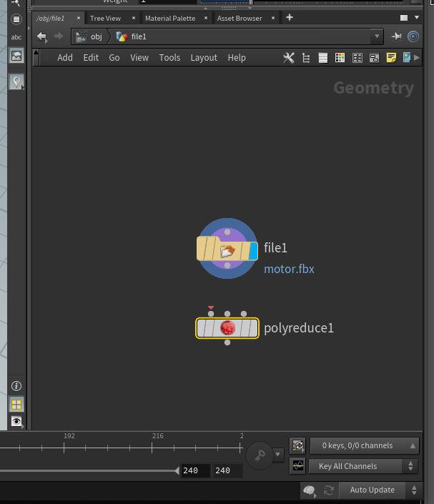Screen dimensions: 434x504
Task: Click the pin pane icon
Action: pyautogui.click(x=397, y=36)
